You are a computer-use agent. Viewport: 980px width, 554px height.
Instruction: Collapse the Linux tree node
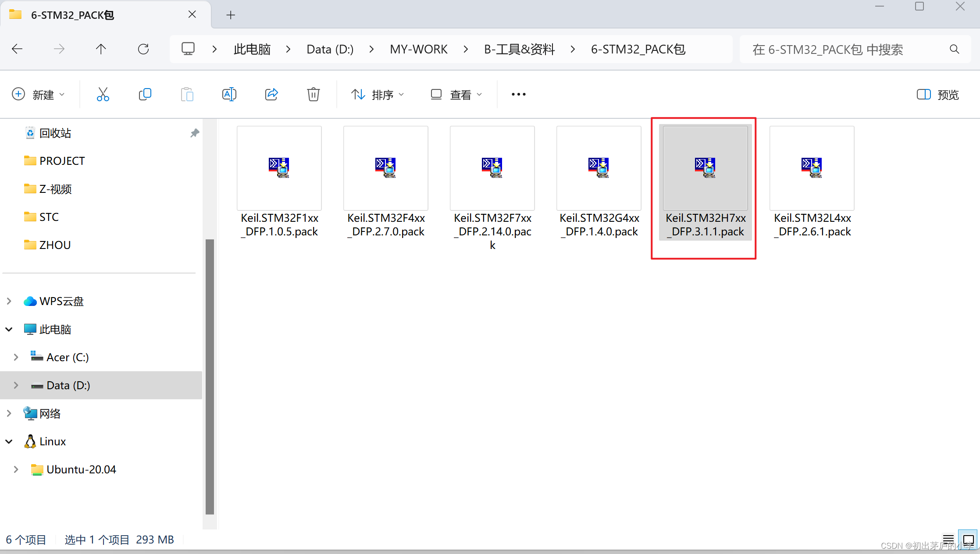pos(9,441)
